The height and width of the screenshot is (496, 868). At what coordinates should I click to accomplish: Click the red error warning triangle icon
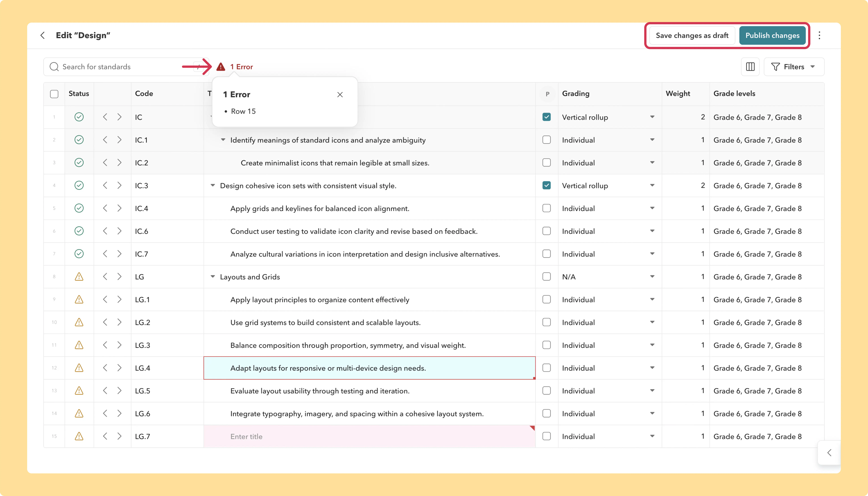pyautogui.click(x=221, y=67)
